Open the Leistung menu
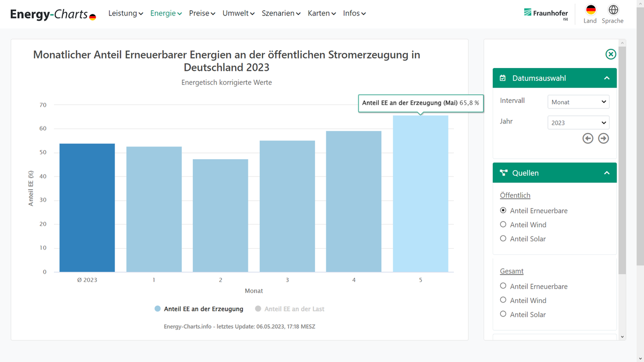644x362 pixels. [126, 13]
